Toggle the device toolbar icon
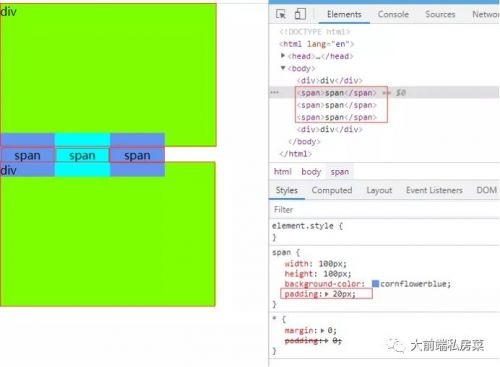Screen dimensions: 500x367 [300, 14]
